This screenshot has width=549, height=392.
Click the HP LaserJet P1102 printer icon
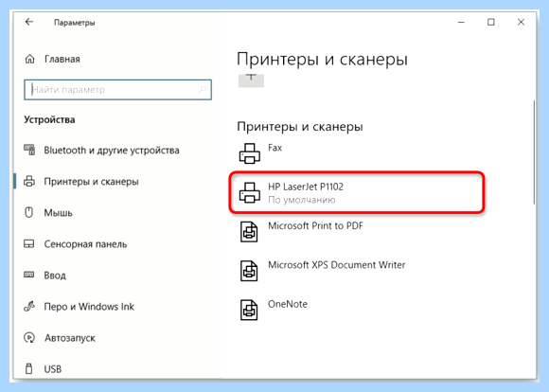click(x=250, y=192)
